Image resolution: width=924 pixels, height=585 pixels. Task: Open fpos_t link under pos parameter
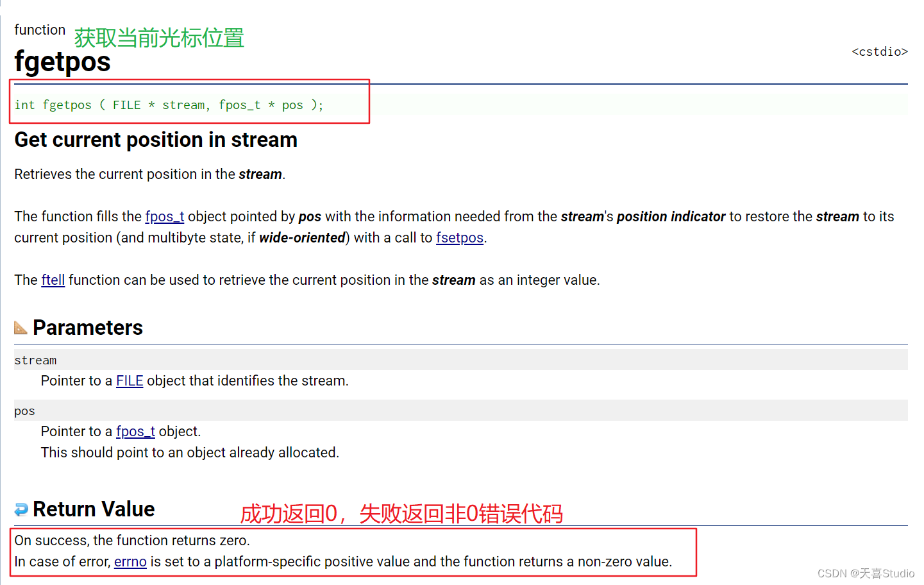[135, 432]
